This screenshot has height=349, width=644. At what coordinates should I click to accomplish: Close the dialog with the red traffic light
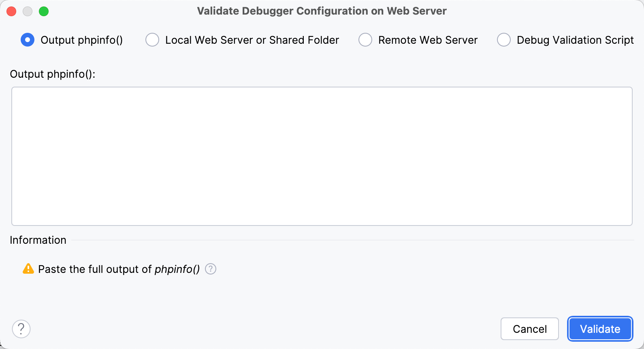[11, 11]
